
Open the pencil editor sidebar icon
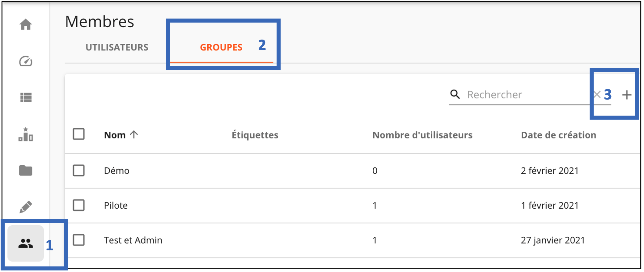tap(26, 207)
